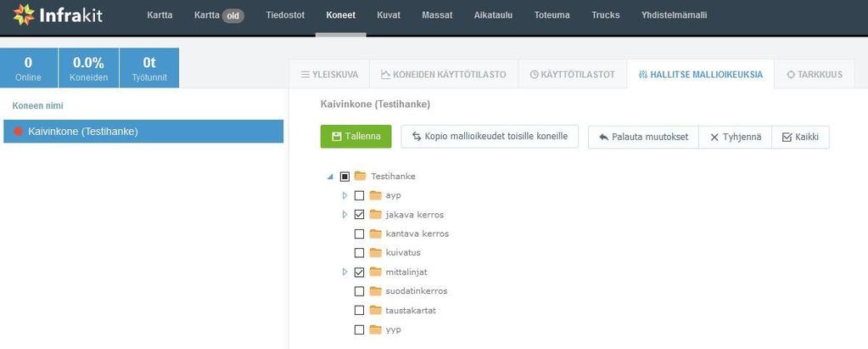Open the Kuvat page

pos(389,15)
